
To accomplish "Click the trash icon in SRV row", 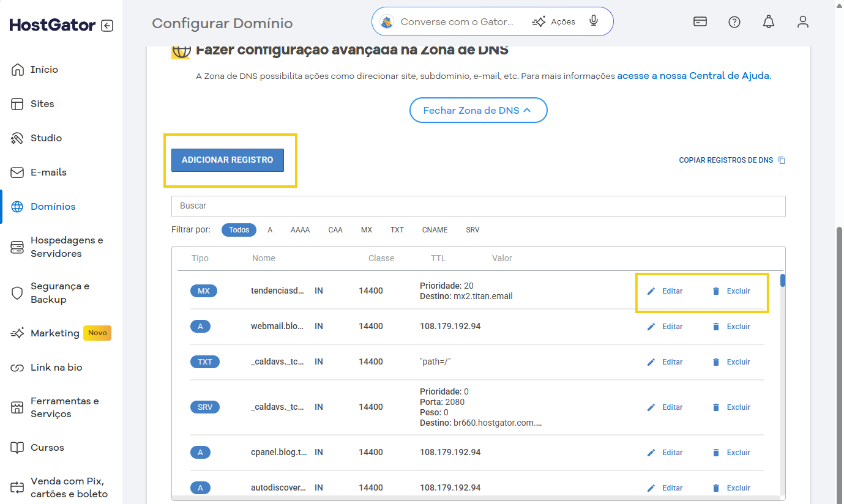I will point(716,407).
